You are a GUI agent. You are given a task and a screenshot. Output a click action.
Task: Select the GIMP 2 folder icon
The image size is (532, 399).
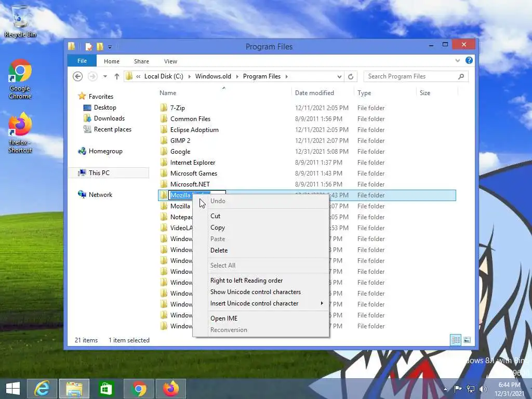(164, 140)
